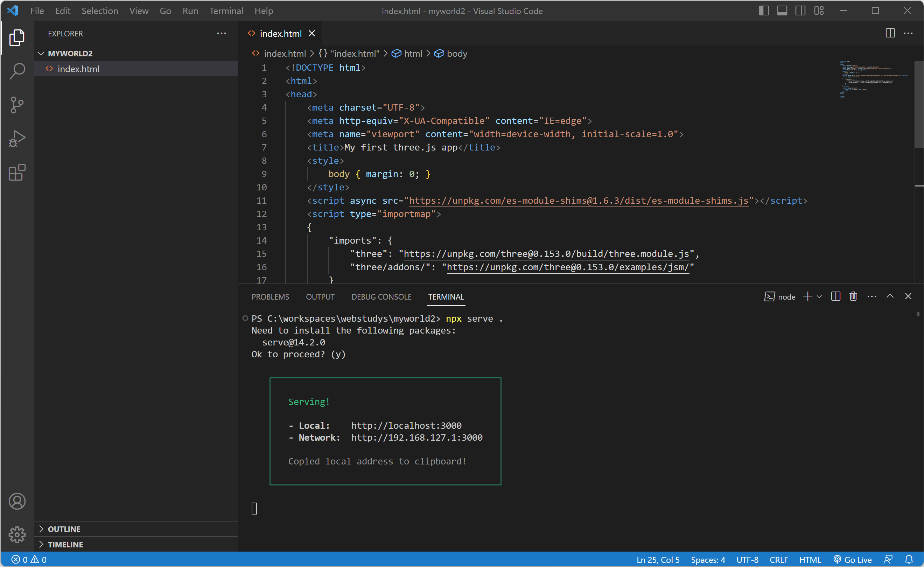
Task: Open the Terminal menu
Action: pos(226,11)
